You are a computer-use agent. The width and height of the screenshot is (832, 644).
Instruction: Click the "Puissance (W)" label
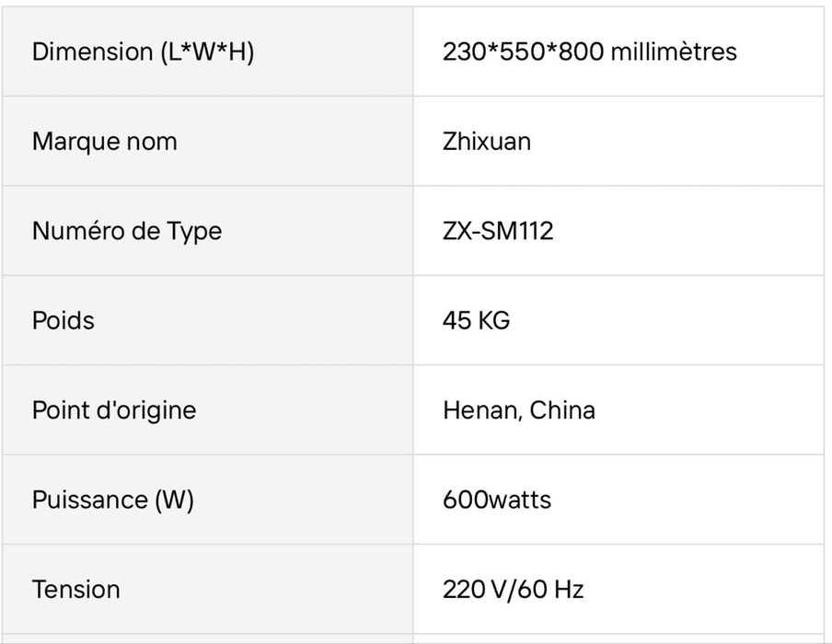(112, 500)
